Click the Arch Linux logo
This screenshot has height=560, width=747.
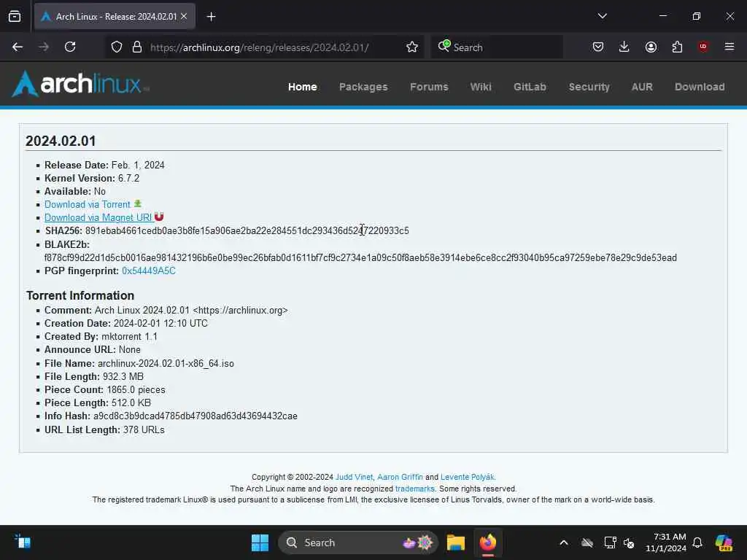80,84
